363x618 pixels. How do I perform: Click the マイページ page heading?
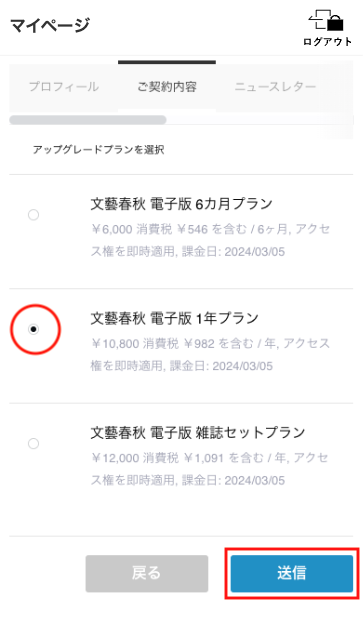50,25
